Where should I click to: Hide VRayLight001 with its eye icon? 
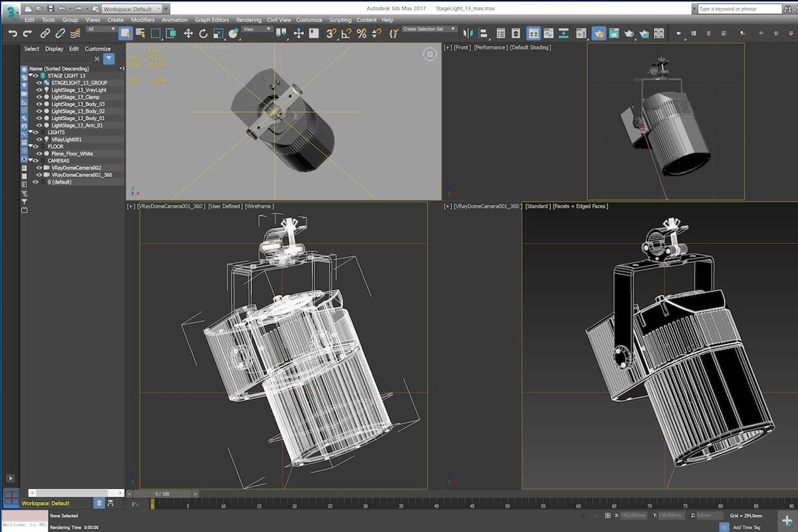[x=39, y=140]
